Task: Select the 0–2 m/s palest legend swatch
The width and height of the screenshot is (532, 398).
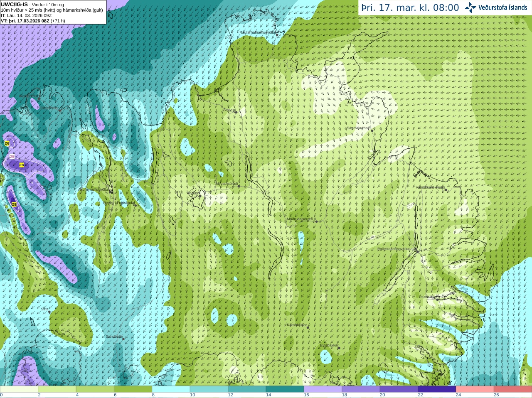Action: (19, 389)
